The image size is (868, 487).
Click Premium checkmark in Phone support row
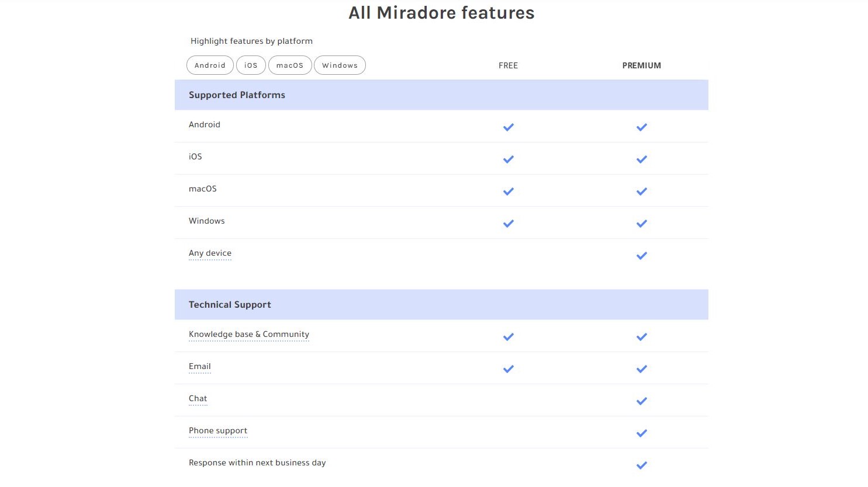pos(642,433)
